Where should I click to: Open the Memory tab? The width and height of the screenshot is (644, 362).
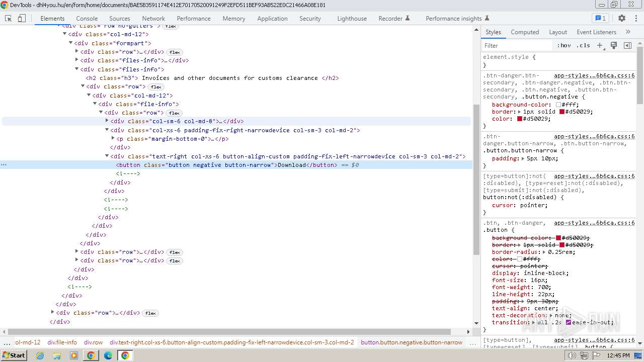coord(234,18)
